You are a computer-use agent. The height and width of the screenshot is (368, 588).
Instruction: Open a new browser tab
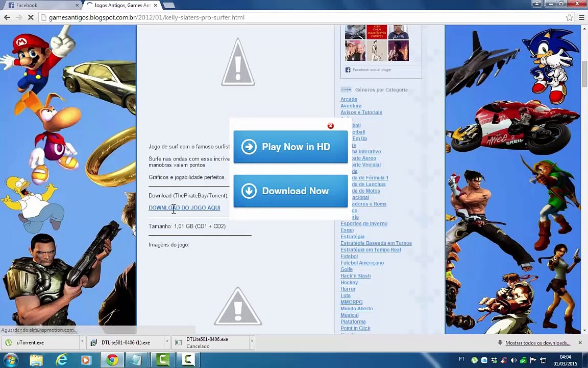tap(169, 5)
